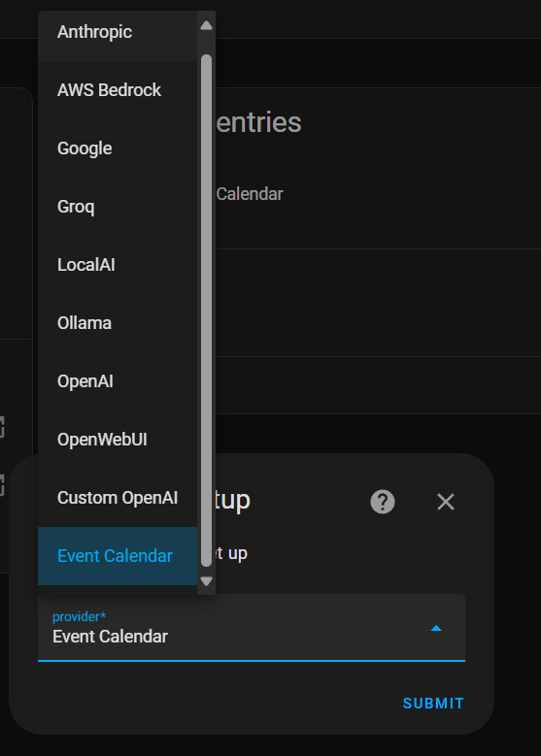Submit the provider setup form
541x756 pixels.
[433, 704]
